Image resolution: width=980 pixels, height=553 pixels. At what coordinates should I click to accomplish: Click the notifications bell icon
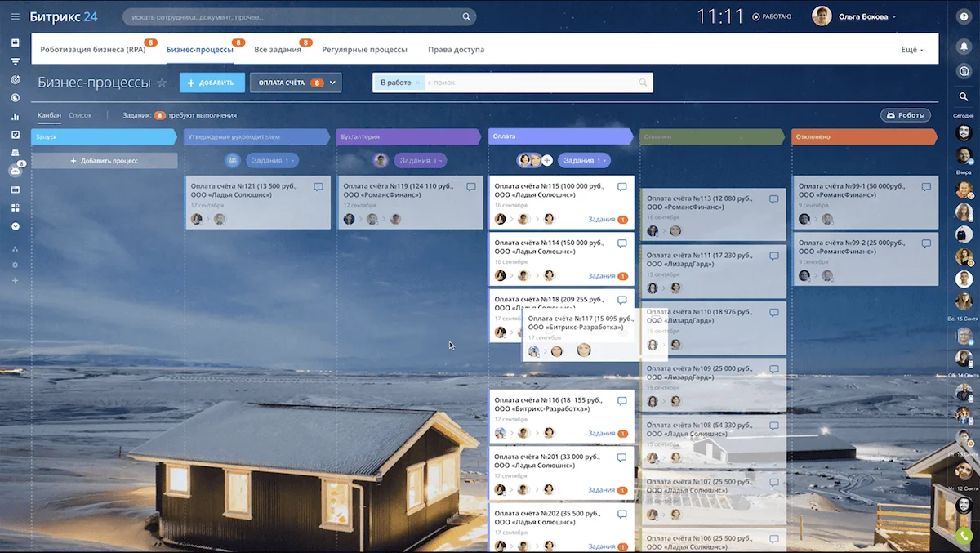pyautogui.click(x=964, y=46)
